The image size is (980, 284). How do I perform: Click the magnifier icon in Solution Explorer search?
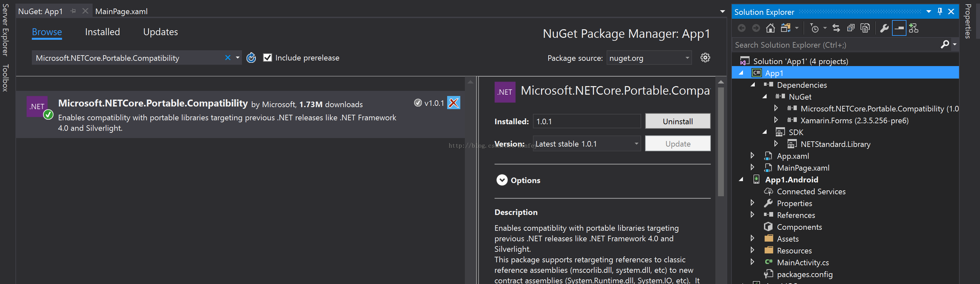click(945, 45)
